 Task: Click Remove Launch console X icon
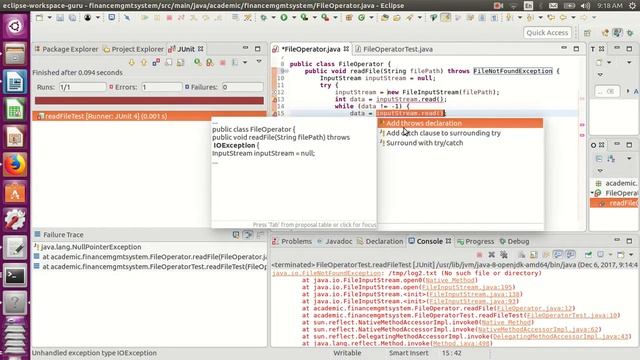point(492,255)
